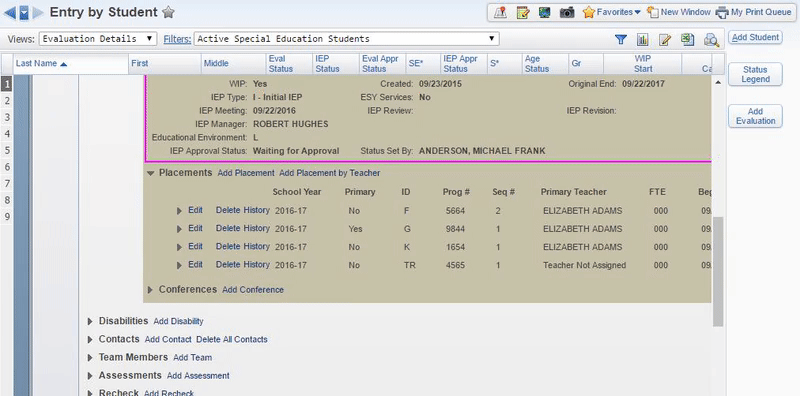This screenshot has width=800, height=396.
Task: Click the Add Placement by Teacher link
Action: tap(330, 173)
